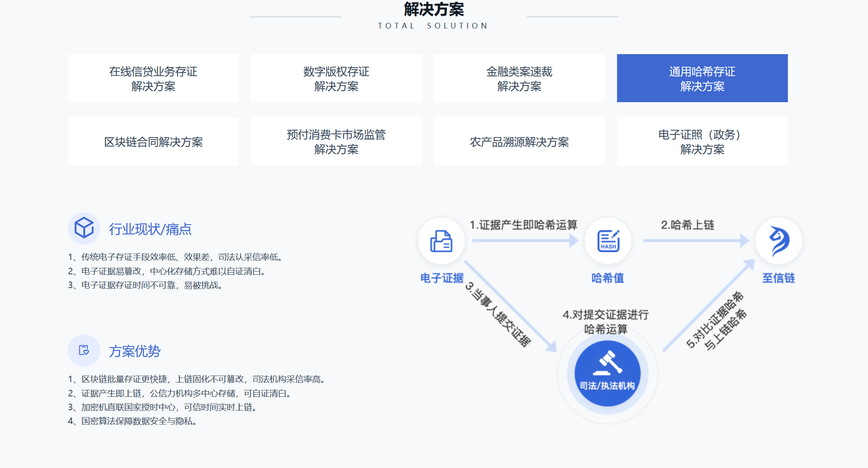Viewport: 868px width, 468px height.
Task: Select 电子证照（政务）solution tab
Action: [x=702, y=141]
